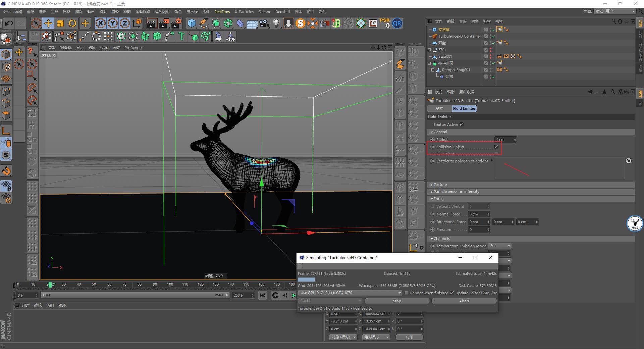Click the Render to Picture Viewer icon
644x349 pixels.
tap(163, 23)
